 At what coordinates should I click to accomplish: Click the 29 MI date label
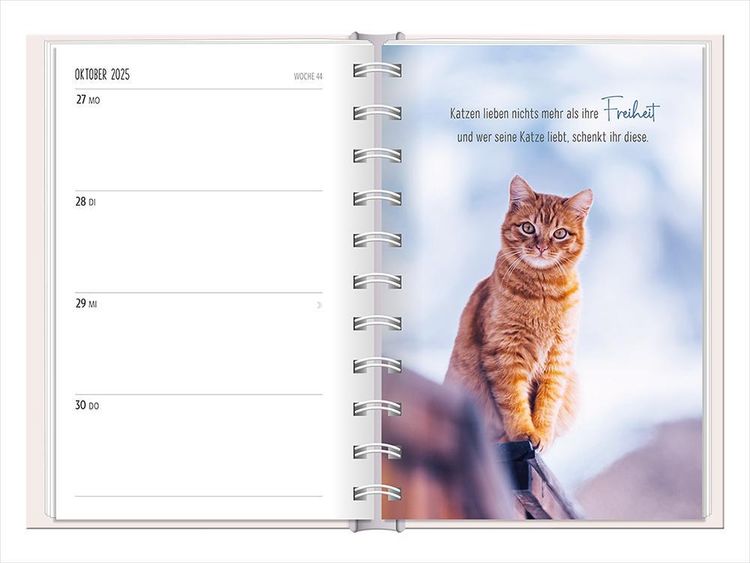click(87, 304)
